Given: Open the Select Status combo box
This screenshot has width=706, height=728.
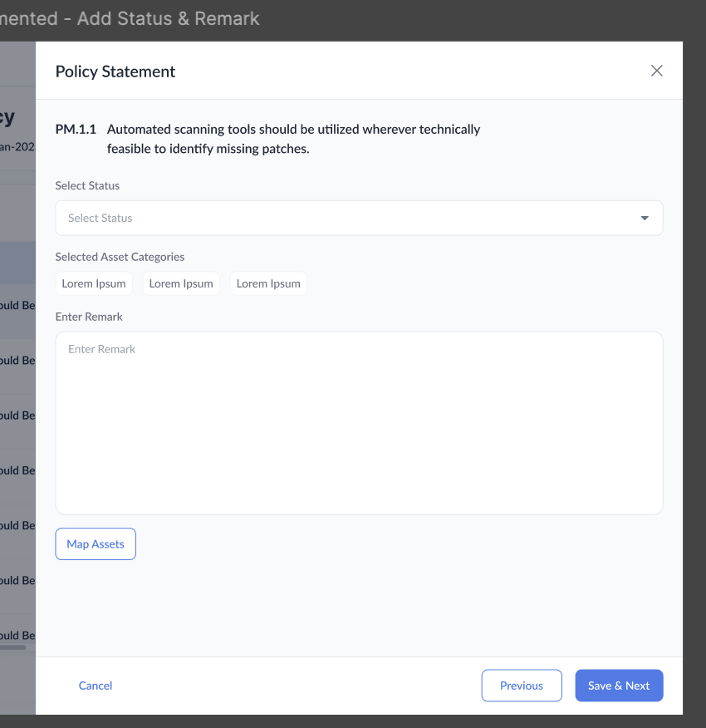Looking at the screenshot, I should click(x=349, y=218).
